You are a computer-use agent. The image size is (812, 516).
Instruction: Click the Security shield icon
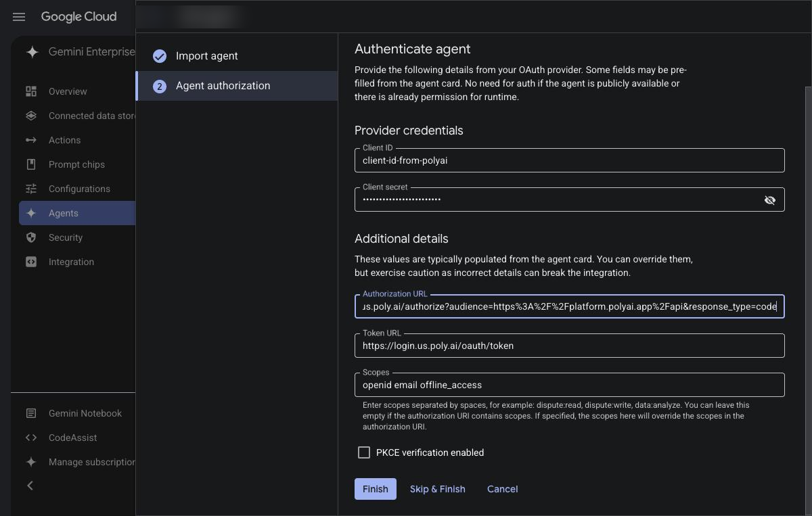coord(31,237)
